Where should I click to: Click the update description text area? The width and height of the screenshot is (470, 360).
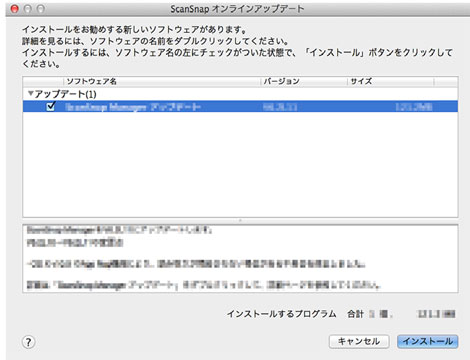pyautogui.click(x=240, y=259)
